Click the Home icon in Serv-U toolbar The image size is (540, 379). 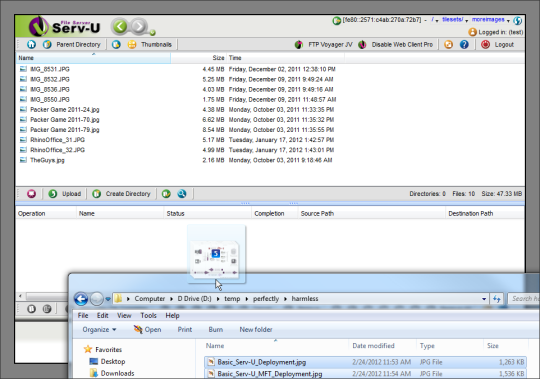[x=31, y=44]
